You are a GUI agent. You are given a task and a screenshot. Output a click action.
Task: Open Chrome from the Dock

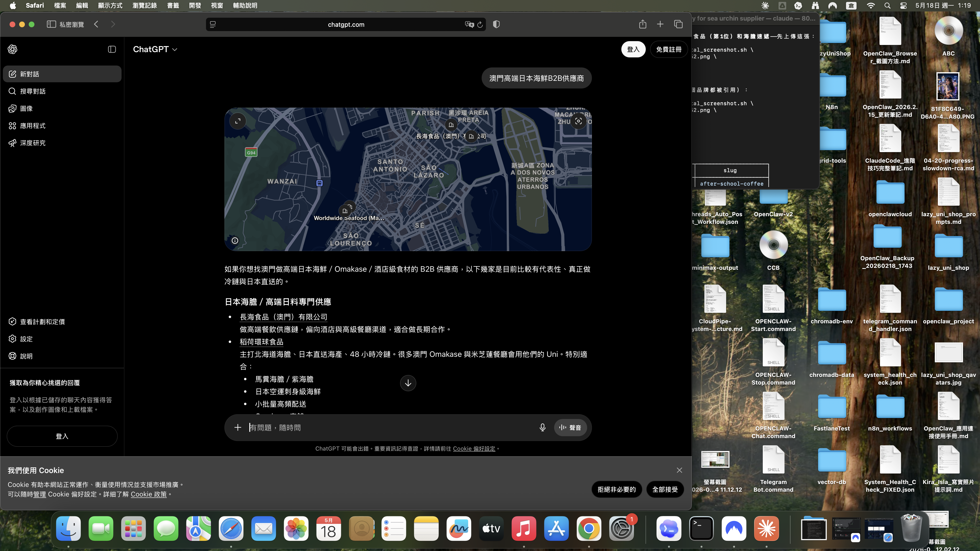pyautogui.click(x=589, y=528)
